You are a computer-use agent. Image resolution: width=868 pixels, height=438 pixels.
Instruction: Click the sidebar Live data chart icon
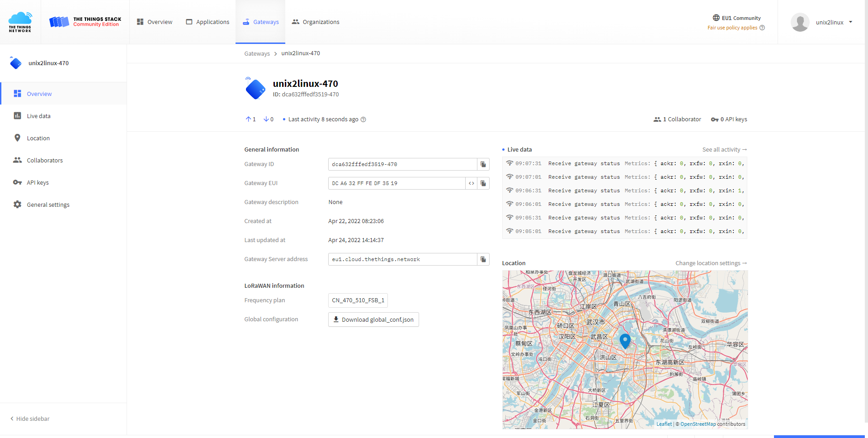coord(17,116)
